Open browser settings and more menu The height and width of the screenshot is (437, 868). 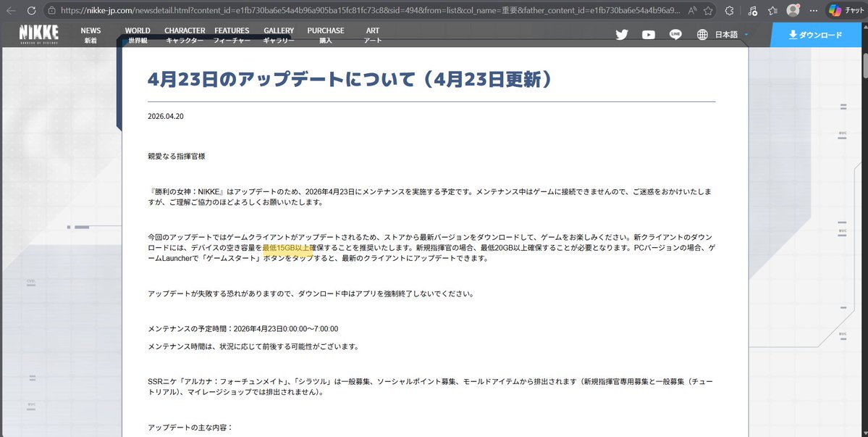[x=814, y=11]
